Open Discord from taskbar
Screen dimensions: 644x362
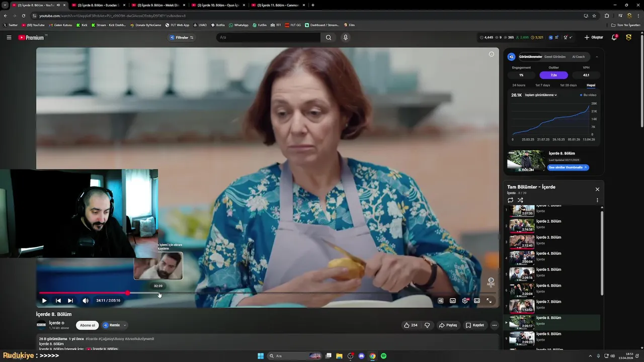tap(361, 356)
